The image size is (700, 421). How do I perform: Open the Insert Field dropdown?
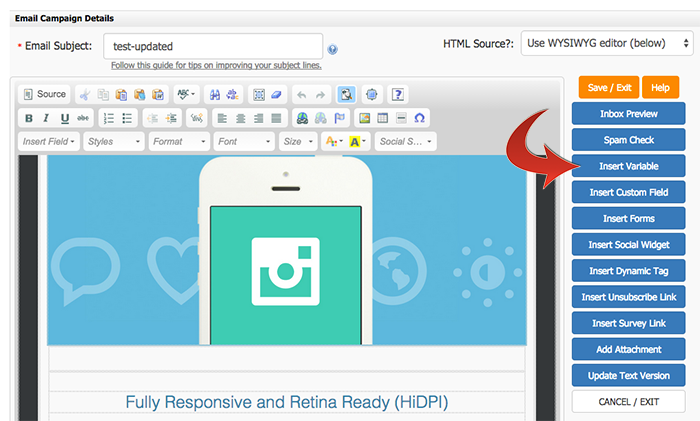49,142
